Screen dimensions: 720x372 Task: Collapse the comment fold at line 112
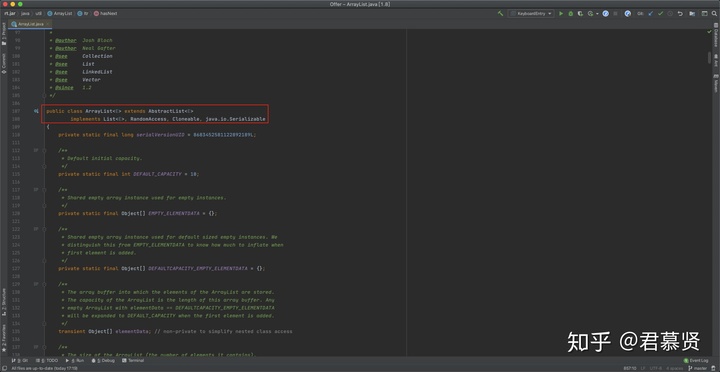click(45, 151)
